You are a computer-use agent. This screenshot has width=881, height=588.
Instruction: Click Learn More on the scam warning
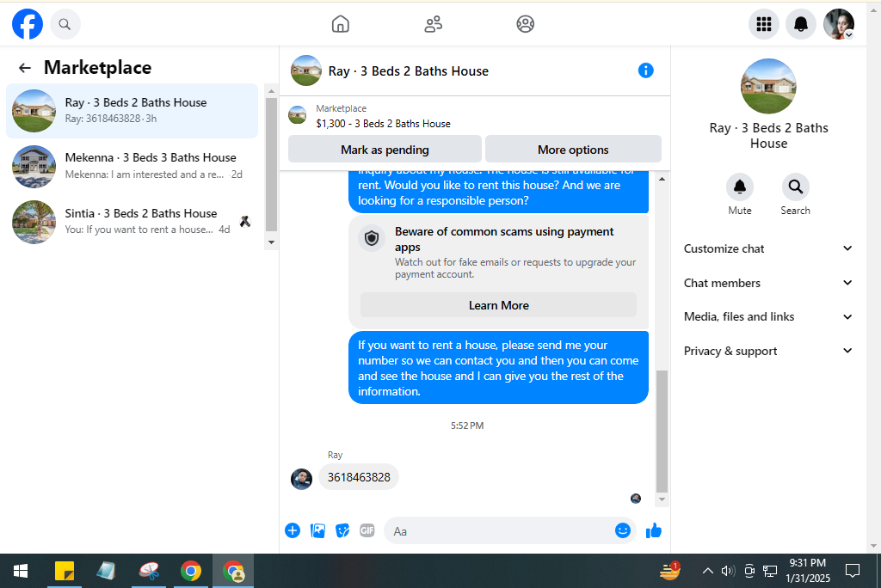pyautogui.click(x=498, y=305)
